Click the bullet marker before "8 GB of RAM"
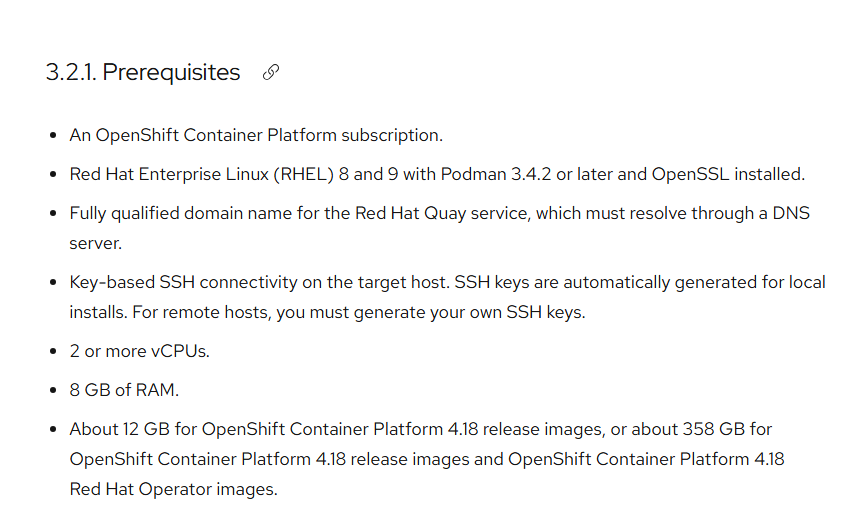The width and height of the screenshot is (846, 508). [53, 390]
